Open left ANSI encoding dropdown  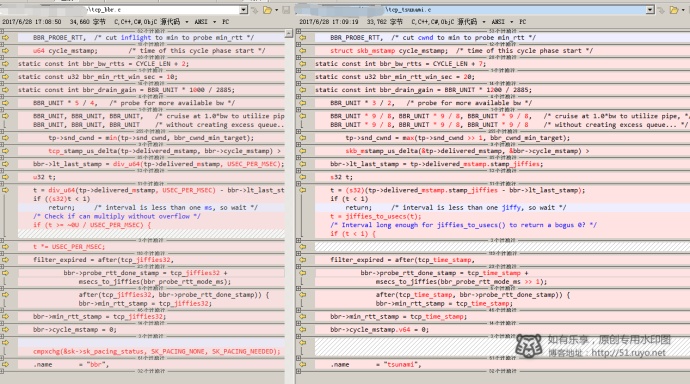pos(215,22)
